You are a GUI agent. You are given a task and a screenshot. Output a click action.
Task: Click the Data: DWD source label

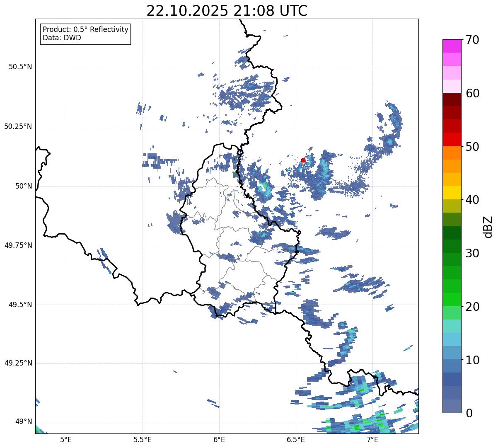pyautogui.click(x=62, y=38)
